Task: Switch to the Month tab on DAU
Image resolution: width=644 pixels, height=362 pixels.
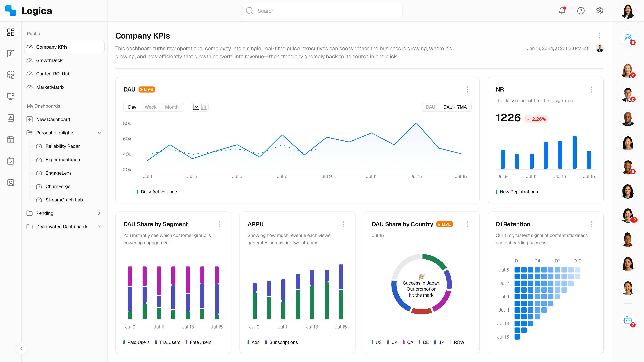Action: pos(172,107)
